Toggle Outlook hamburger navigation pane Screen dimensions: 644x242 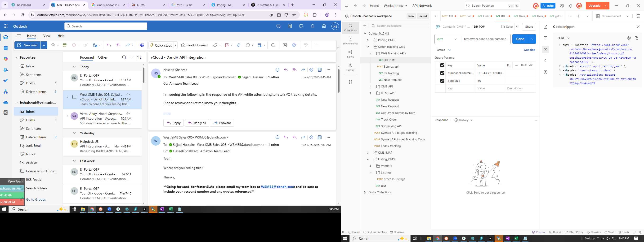[18, 36]
